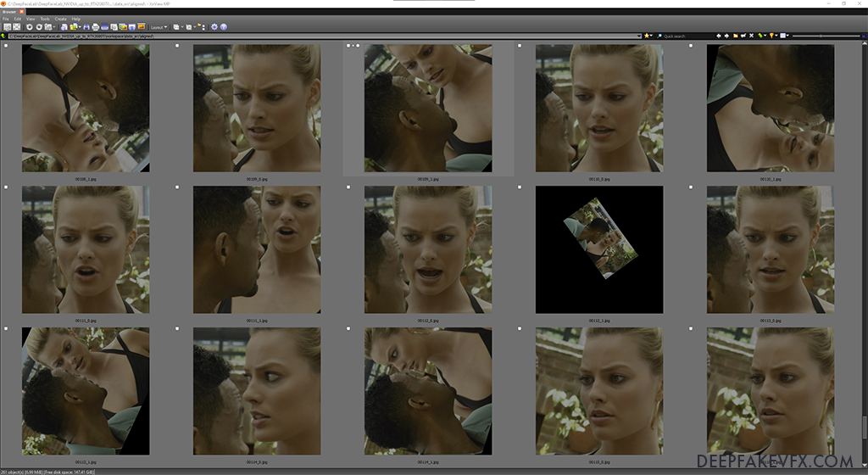Rotate image right using toolbar icon

click(x=39, y=26)
